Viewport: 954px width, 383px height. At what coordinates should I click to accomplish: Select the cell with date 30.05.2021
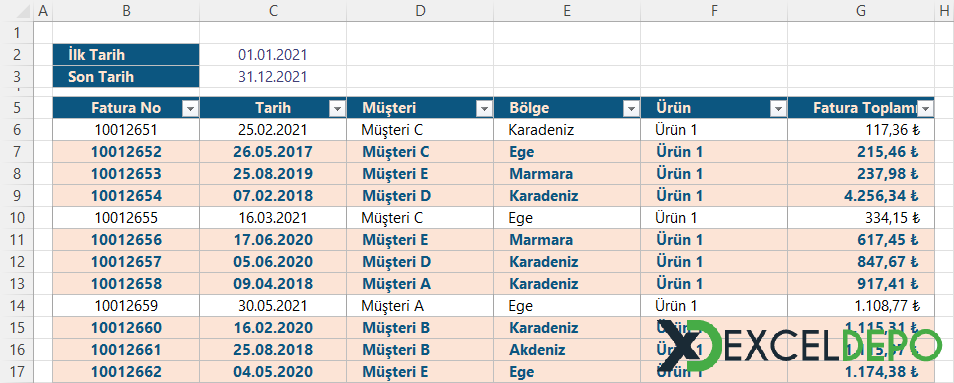(x=273, y=305)
